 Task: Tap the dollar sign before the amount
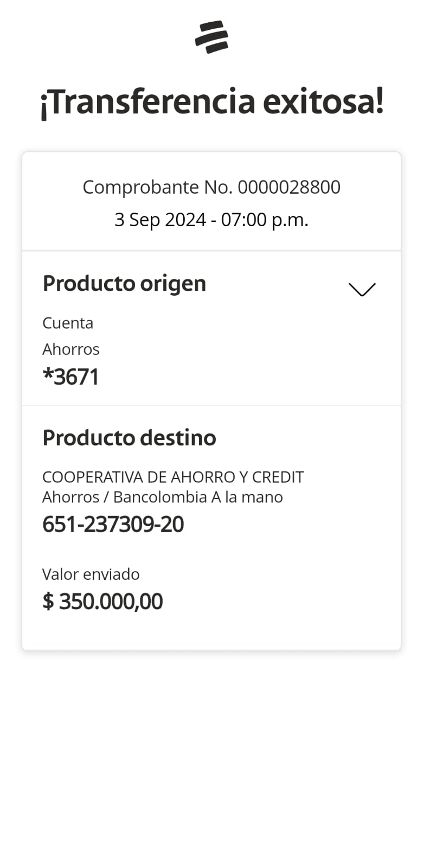(x=48, y=602)
